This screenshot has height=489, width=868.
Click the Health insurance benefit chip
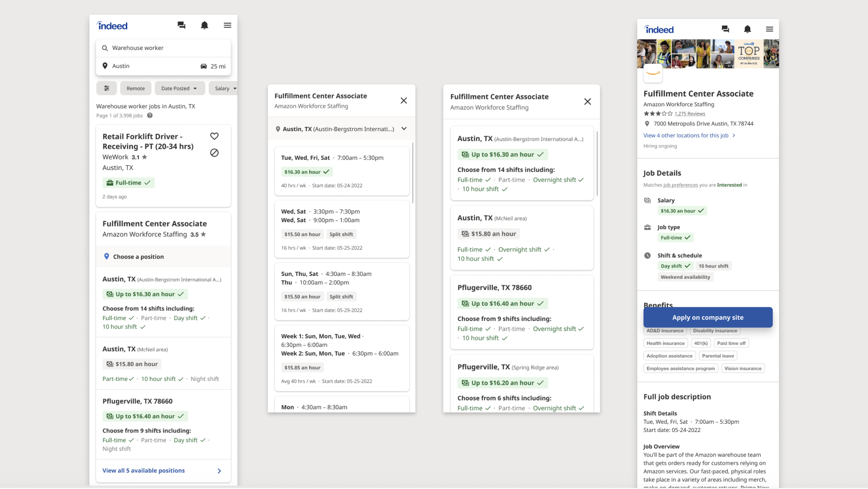point(665,343)
